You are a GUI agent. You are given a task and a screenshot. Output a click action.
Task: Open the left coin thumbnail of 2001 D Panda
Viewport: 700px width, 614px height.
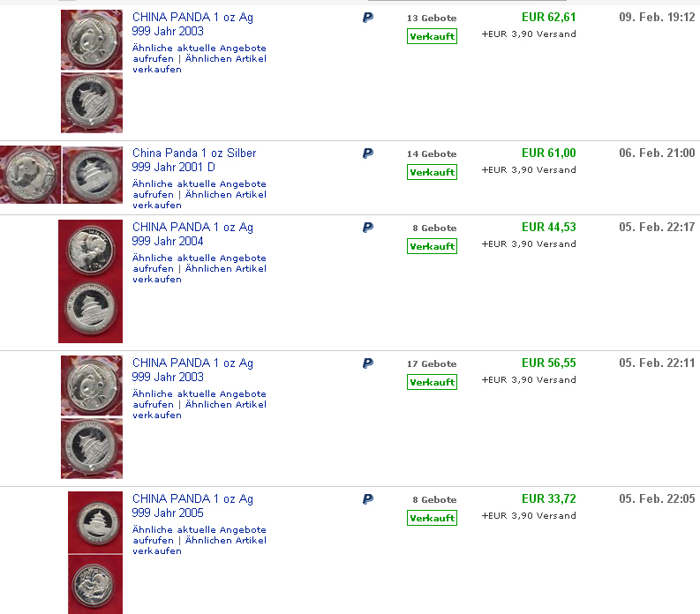click(30, 175)
